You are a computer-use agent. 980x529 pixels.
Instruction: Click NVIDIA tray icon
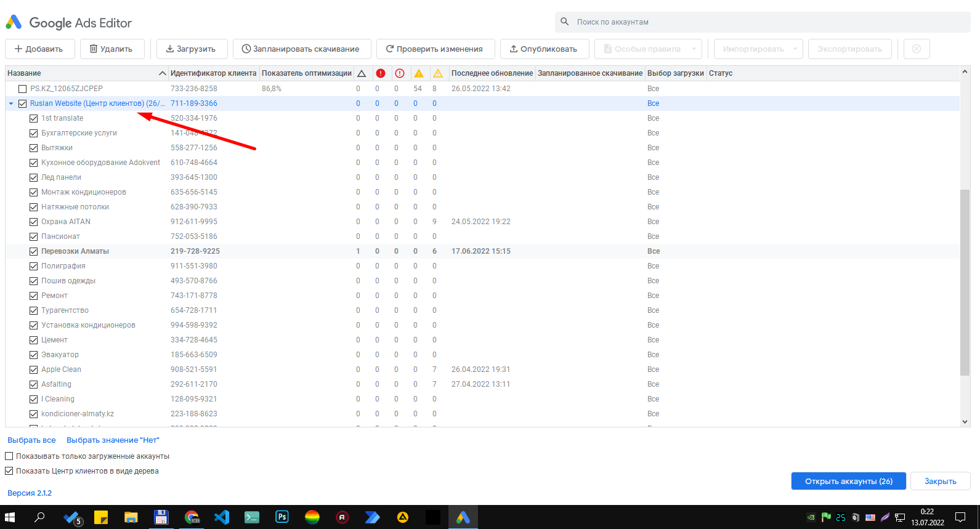tap(811, 517)
